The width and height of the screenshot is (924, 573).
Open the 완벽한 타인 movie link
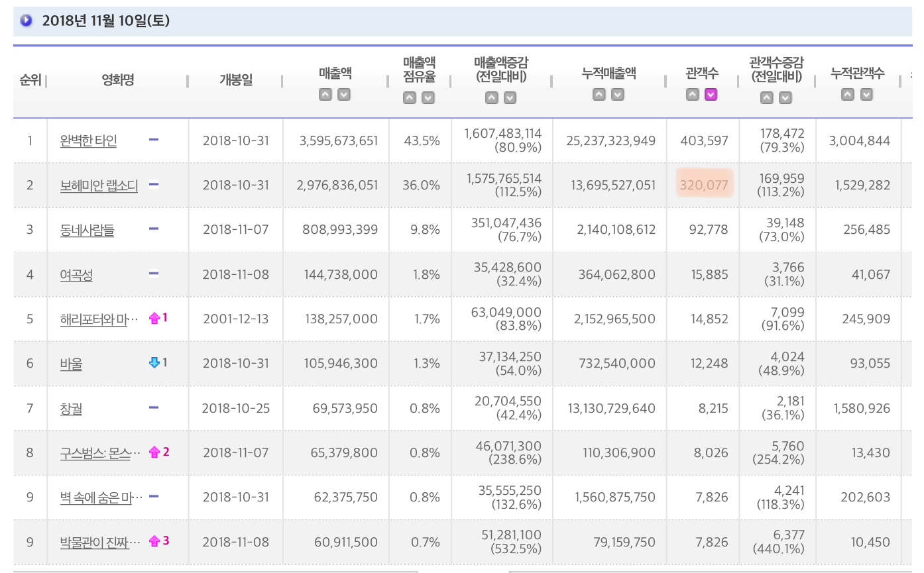(88, 140)
